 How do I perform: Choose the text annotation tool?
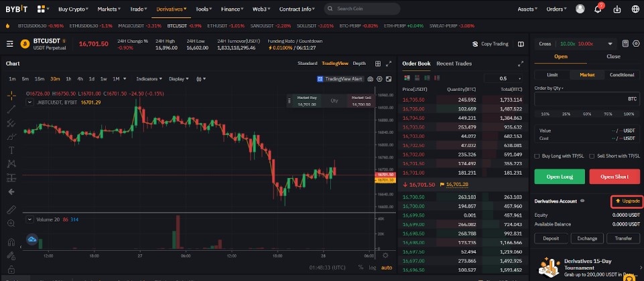[11, 151]
